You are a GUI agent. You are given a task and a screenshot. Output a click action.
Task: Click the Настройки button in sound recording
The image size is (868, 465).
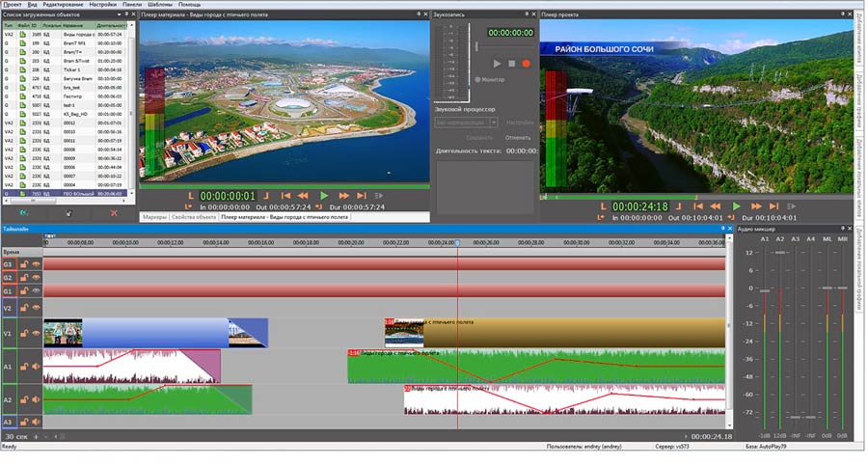coord(519,123)
